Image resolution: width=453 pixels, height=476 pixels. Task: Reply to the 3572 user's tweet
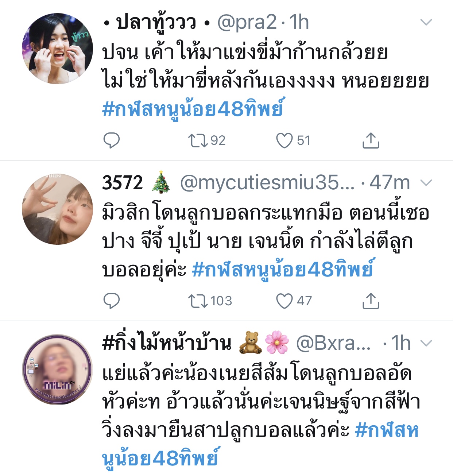coord(111,301)
